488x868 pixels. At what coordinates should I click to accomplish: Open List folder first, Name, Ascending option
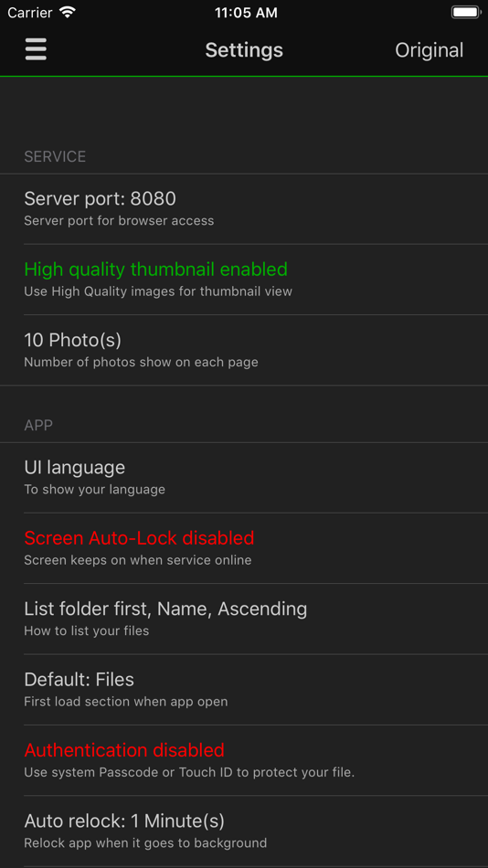click(244, 619)
